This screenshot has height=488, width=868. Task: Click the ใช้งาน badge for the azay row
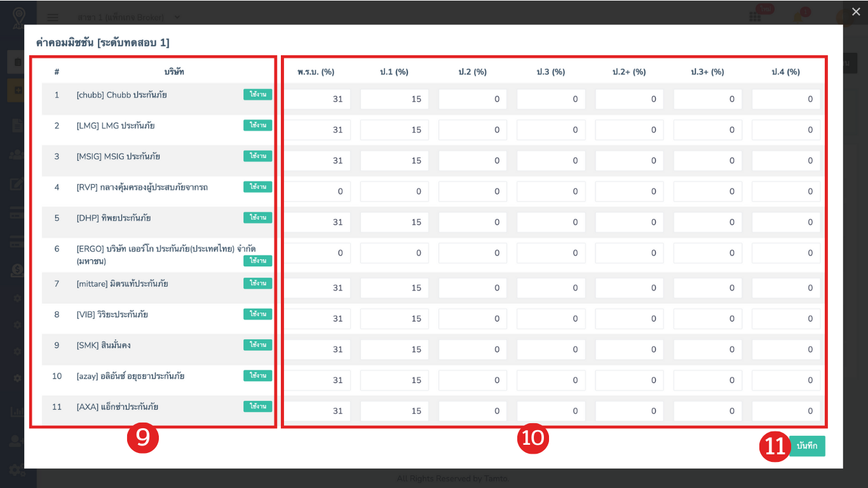tap(258, 376)
